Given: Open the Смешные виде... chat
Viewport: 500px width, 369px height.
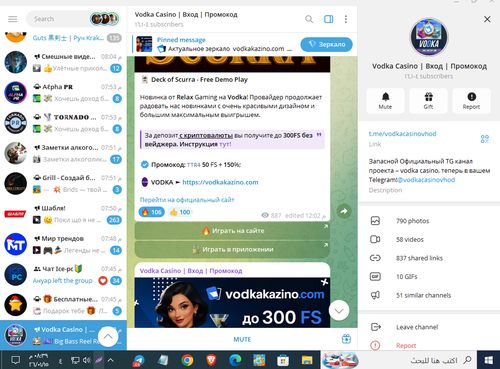Looking at the screenshot, I should 63,62.
